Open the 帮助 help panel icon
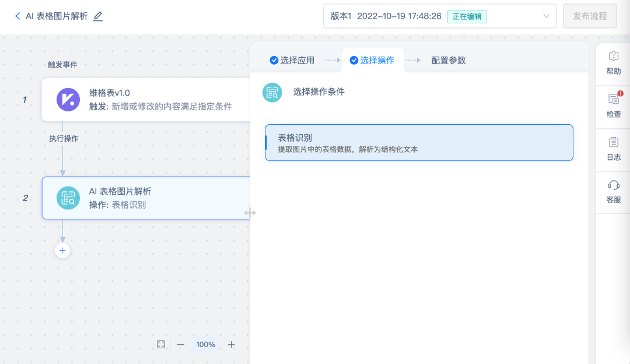630x364 pixels. [x=613, y=57]
